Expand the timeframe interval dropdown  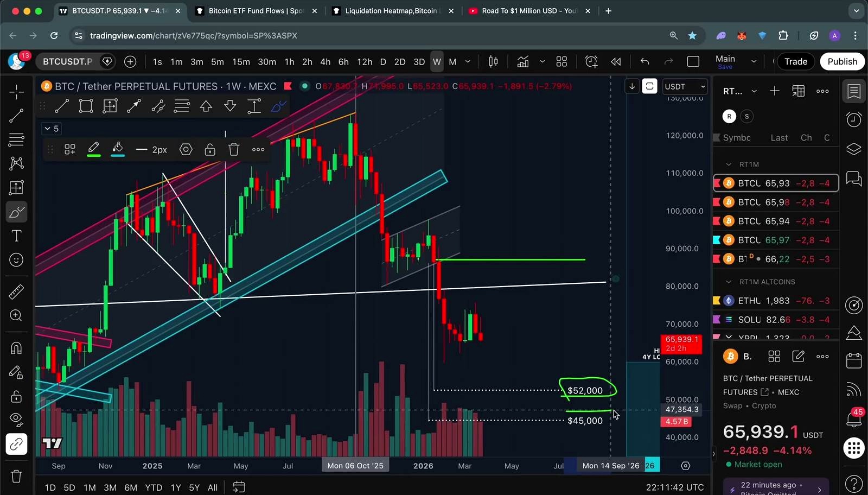point(468,62)
